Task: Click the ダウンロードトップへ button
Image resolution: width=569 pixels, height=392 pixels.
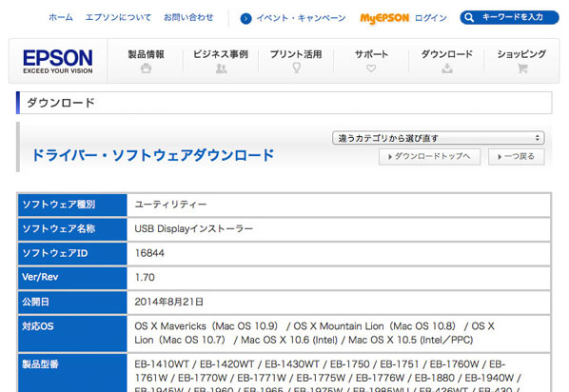Action: [430, 156]
